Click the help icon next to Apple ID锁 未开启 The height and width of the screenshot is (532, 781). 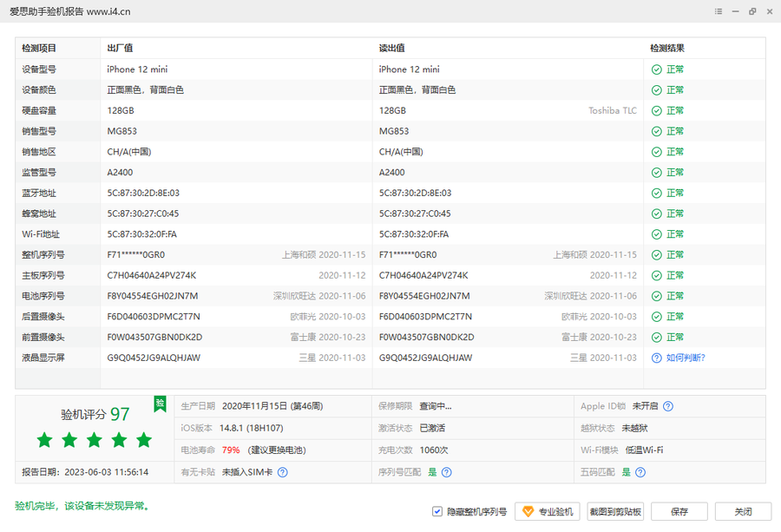click(668, 406)
